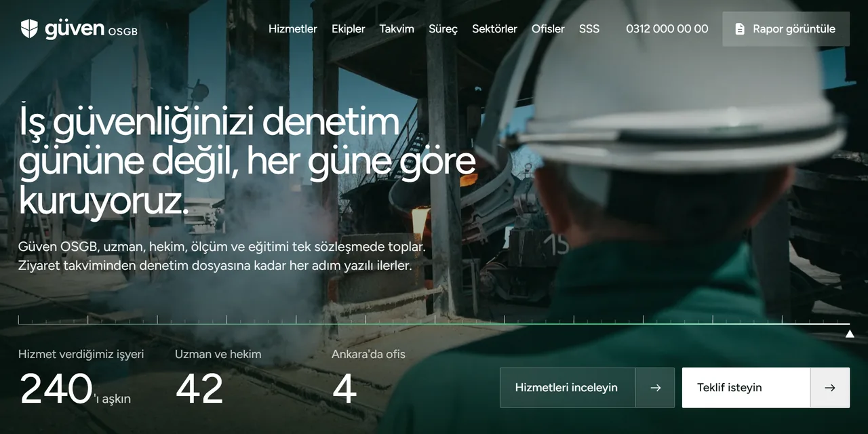Image resolution: width=868 pixels, height=434 pixels.
Task: Open the Takvim nav link
Action: (397, 29)
